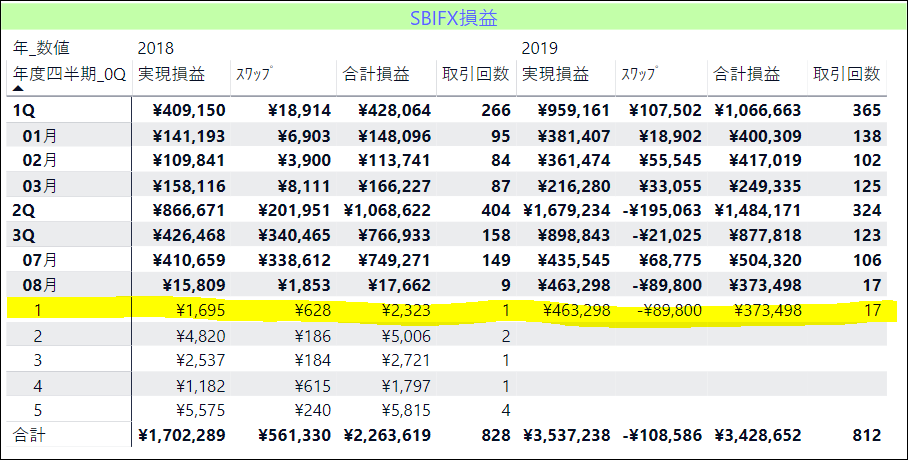Click the cell ¥959,161

tap(573, 111)
